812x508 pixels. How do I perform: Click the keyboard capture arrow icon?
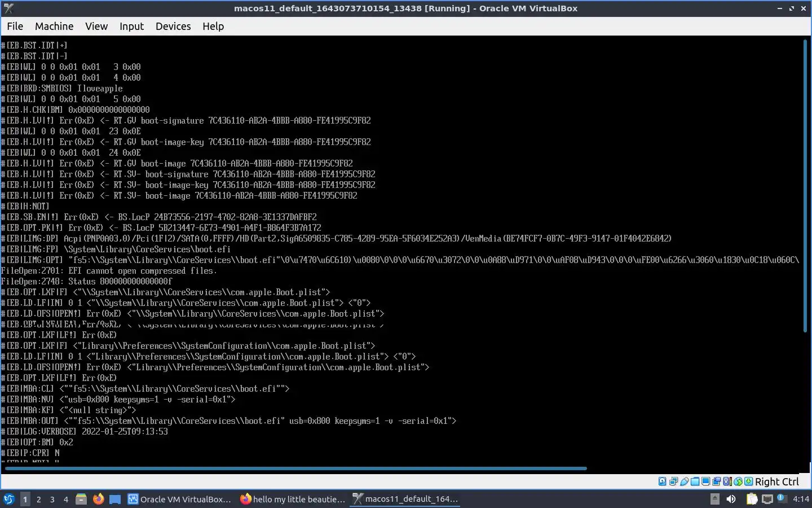coord(748,481)
